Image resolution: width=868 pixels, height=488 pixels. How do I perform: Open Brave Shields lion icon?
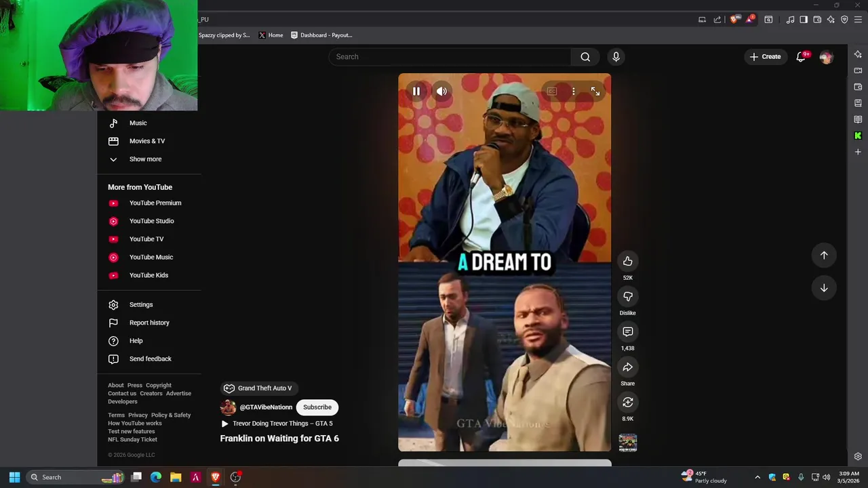click(x=734, y=20)
